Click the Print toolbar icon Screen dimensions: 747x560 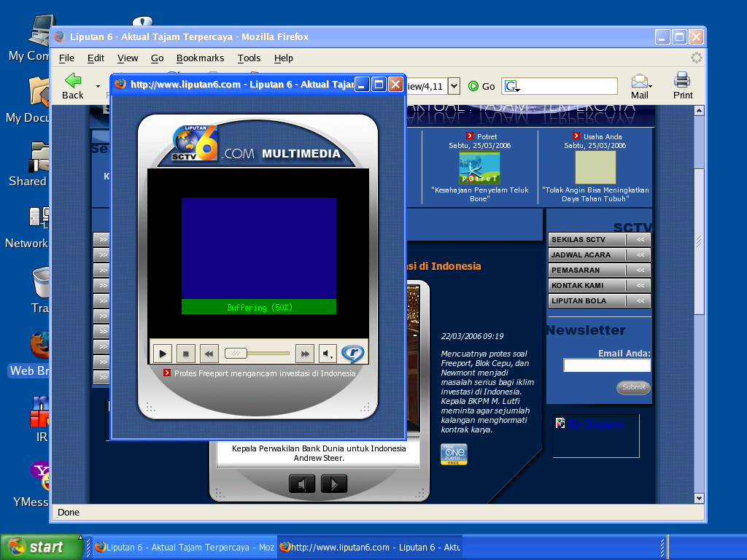(x=683, y=86)
